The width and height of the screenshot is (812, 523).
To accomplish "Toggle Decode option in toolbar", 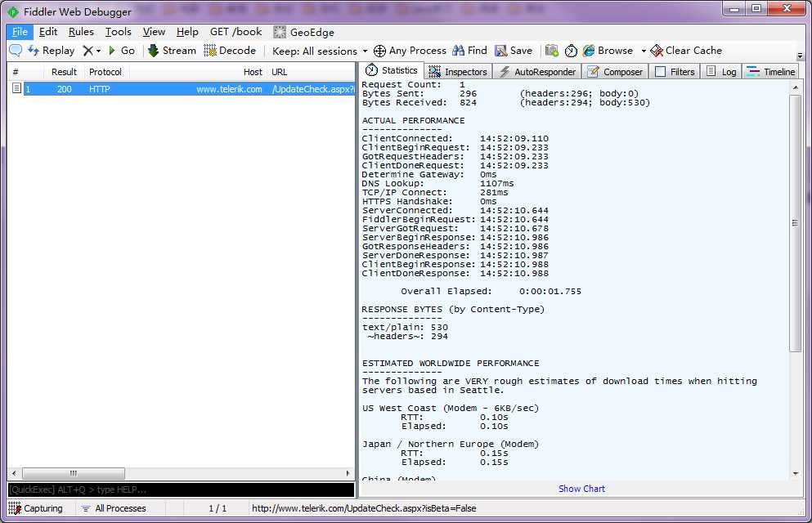I will [230, 50].
